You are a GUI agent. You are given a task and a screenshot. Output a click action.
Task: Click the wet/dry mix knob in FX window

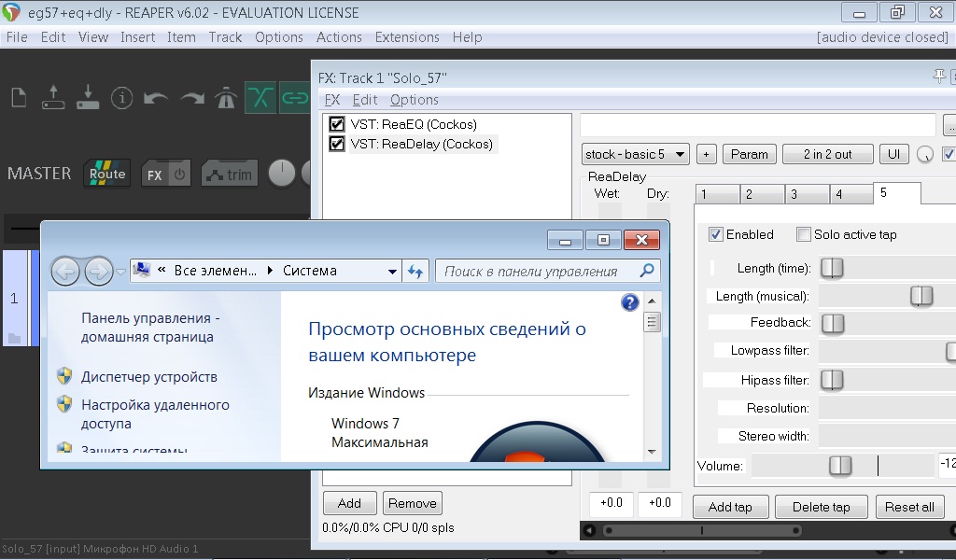tap(925, 155)
